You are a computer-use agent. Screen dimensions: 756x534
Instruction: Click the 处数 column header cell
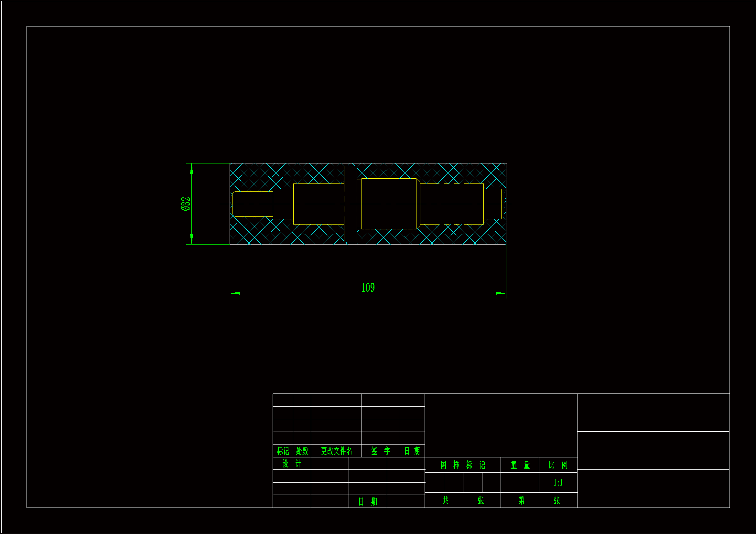click(302, 451)
